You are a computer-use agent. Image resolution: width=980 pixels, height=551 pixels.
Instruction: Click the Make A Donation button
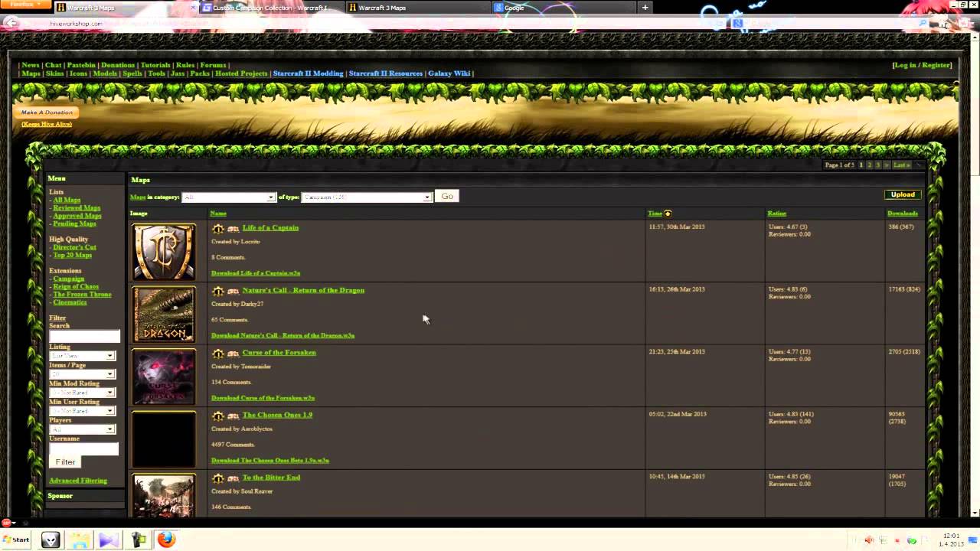[x=46, y=112]
